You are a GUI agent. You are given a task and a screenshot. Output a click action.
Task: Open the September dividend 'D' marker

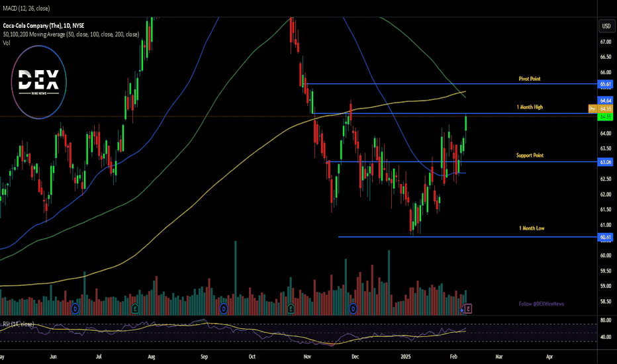pyautogui.click(x=224, y=309)
